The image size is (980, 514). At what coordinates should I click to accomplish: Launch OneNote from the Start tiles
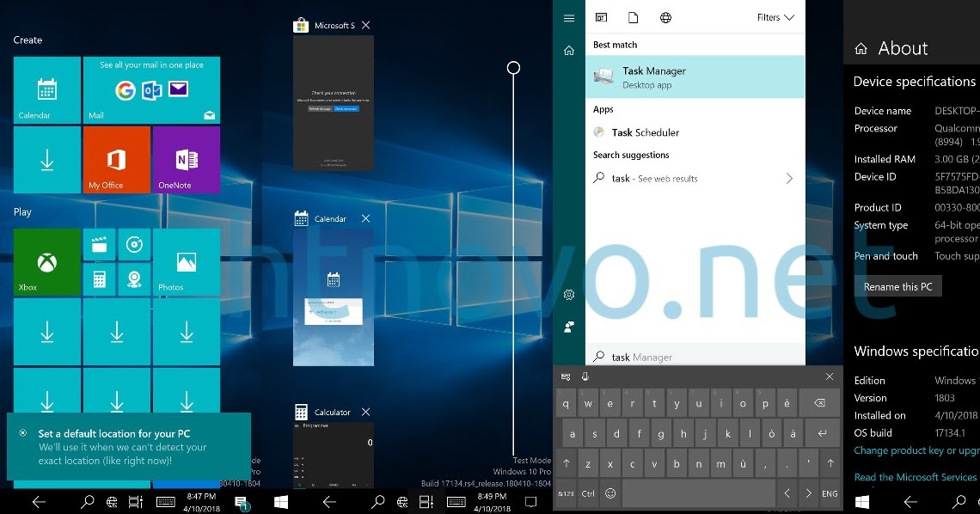[186, 159]
